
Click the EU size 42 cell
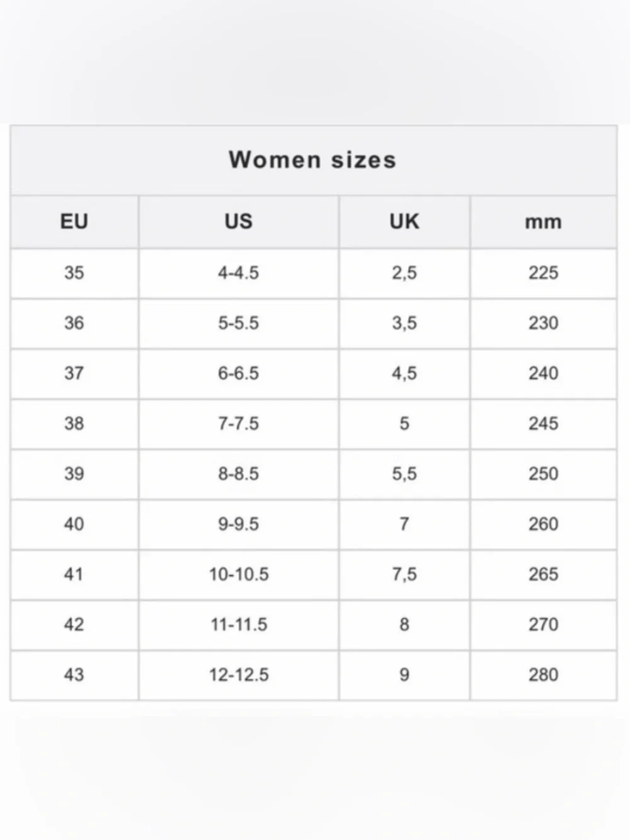[x=74, y=624]
